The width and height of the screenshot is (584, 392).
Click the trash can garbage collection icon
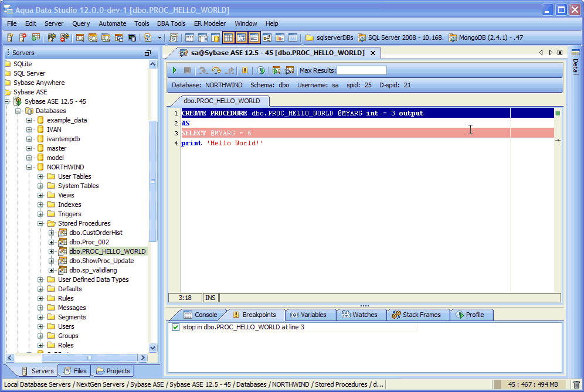pos(576,384)
